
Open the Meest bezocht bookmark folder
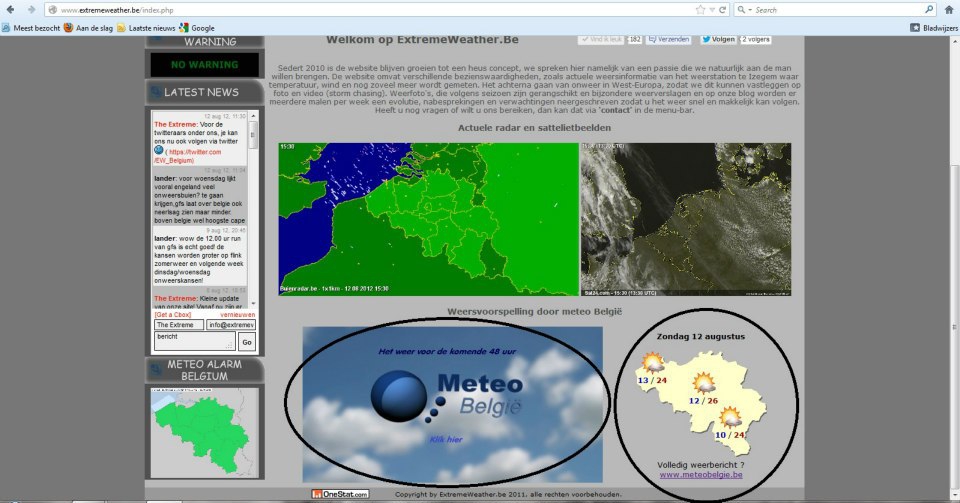click(x=31, y=28)
